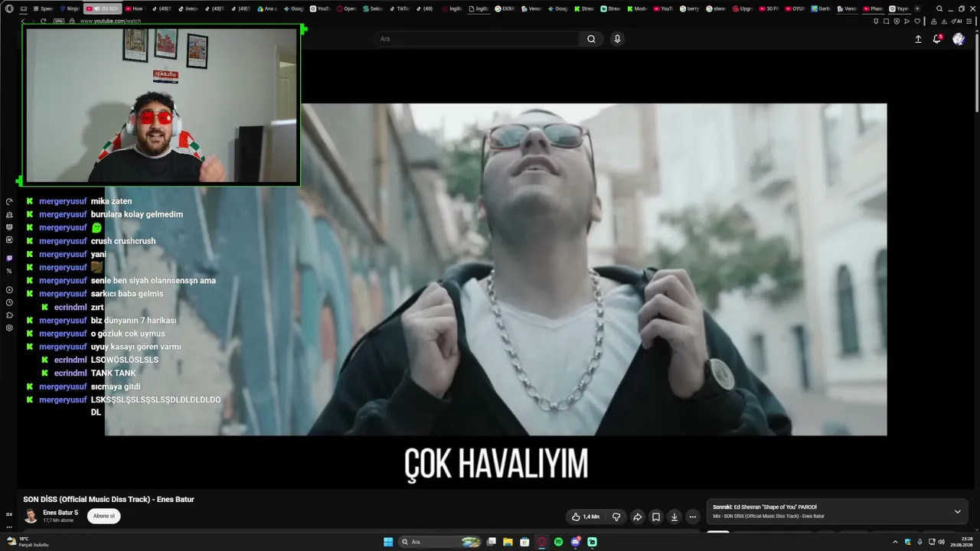Open Opera sidebar settings gear
980x551 pixels.
[x=9, y=328]
